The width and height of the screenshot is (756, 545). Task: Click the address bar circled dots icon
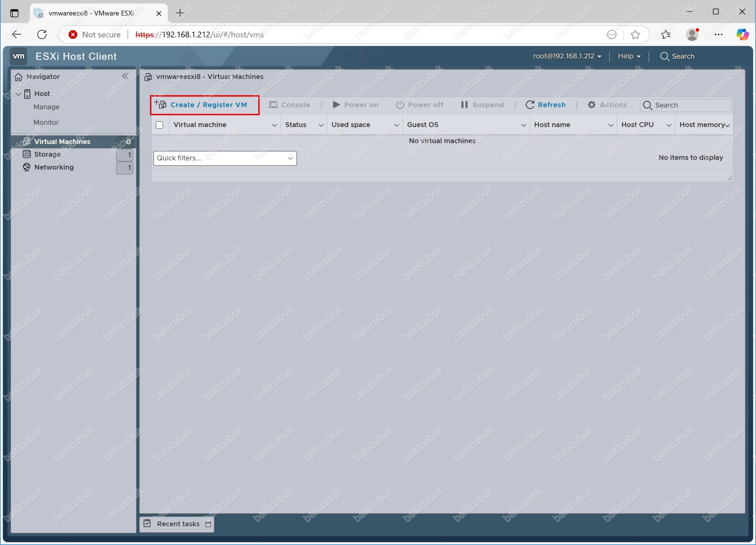tap(612, 35)
